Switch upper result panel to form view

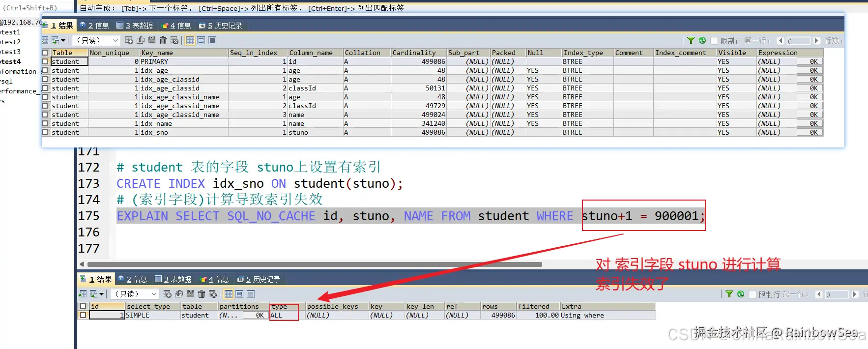[201, 40]
